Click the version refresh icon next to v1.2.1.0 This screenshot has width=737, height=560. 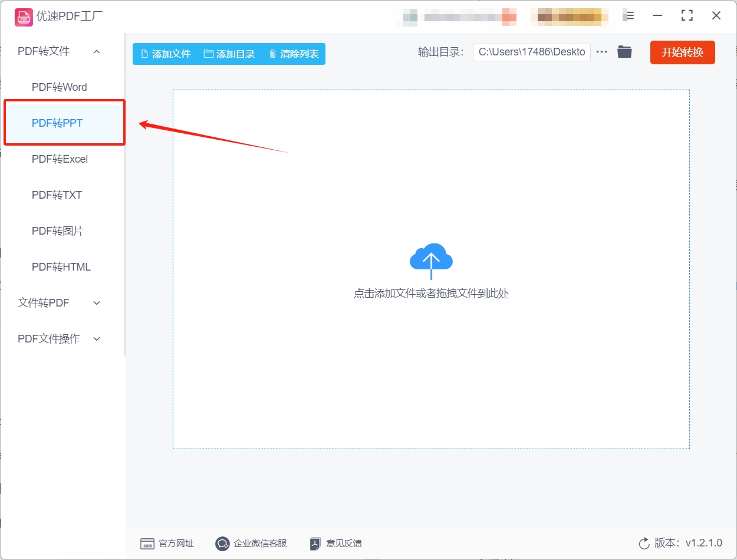(643, 543)
